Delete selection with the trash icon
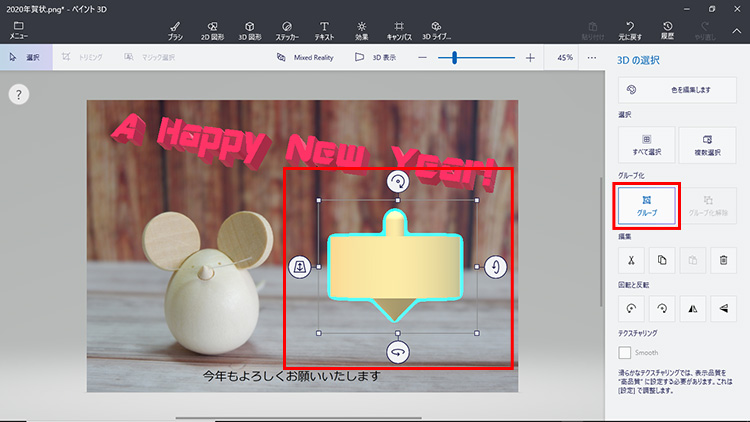The width and height of the screenshot is (750, 422). (x=724, y=260)
